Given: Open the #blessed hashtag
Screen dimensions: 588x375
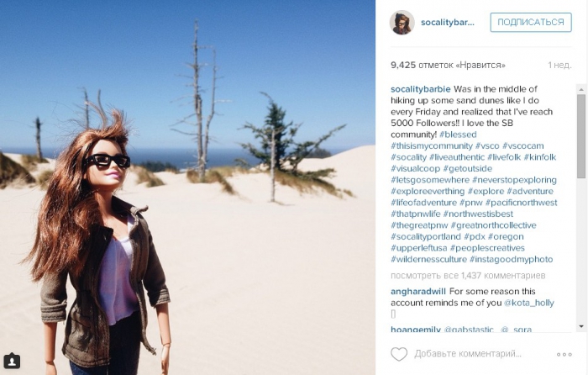Looking at the screenshot, I should click(458, 135).
